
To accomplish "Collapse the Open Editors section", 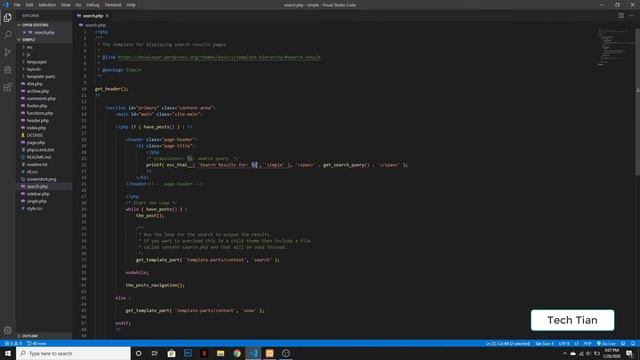I will tap(35, 25).
